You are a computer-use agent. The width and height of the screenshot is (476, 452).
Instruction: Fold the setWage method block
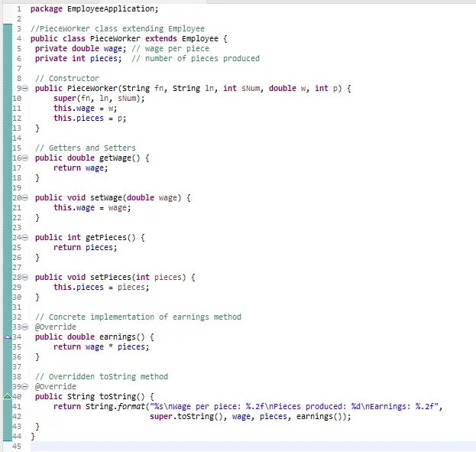tap(24, 198)
